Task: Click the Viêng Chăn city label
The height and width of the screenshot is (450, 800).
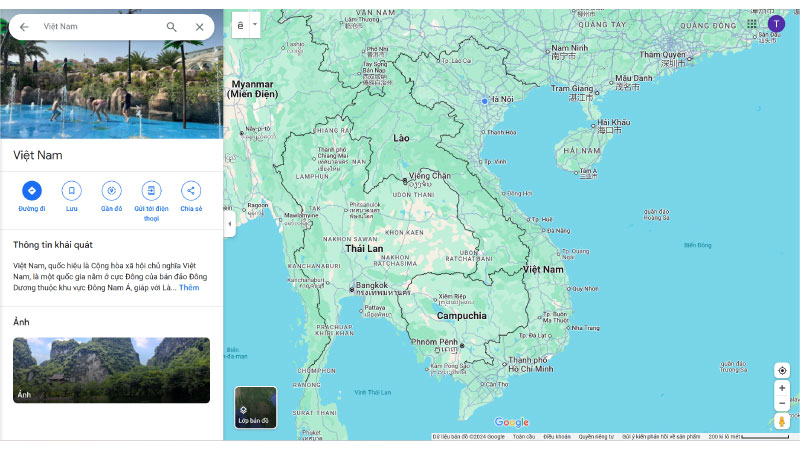Action: point(430,176)
